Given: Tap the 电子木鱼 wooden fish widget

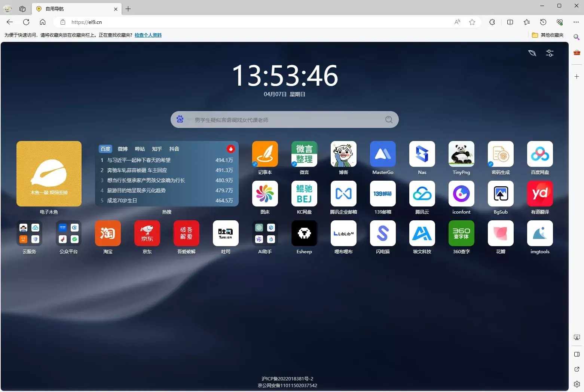Looking at the screenshot, I should [x=49, y=174].
